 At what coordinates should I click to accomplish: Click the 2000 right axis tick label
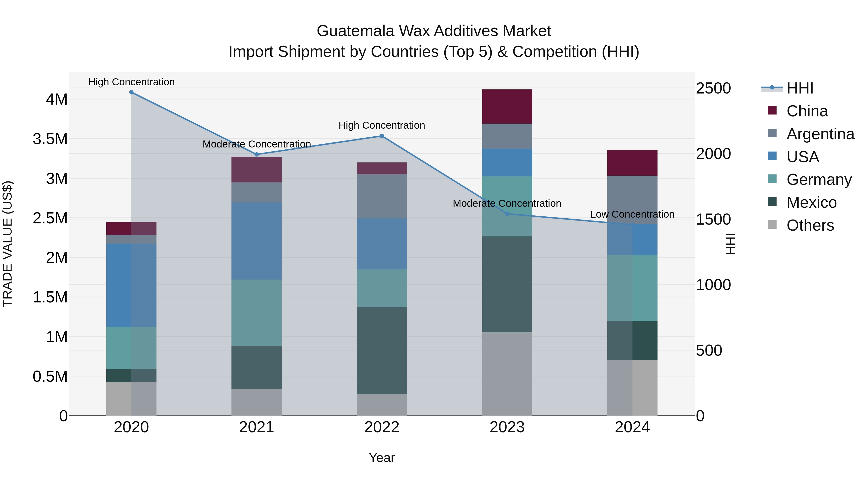(714, 154)
